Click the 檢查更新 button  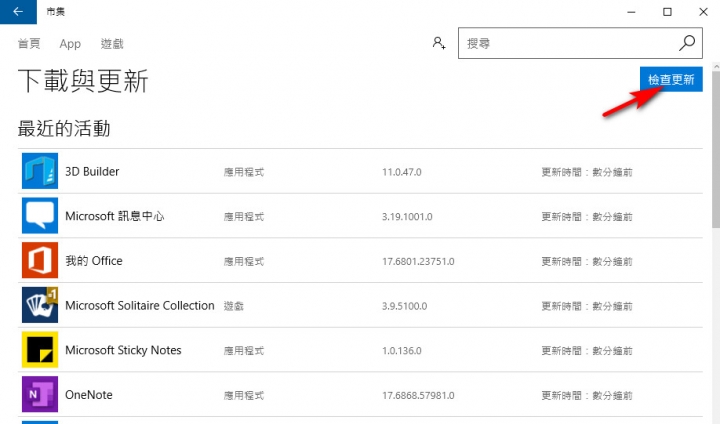click(671, 79)
